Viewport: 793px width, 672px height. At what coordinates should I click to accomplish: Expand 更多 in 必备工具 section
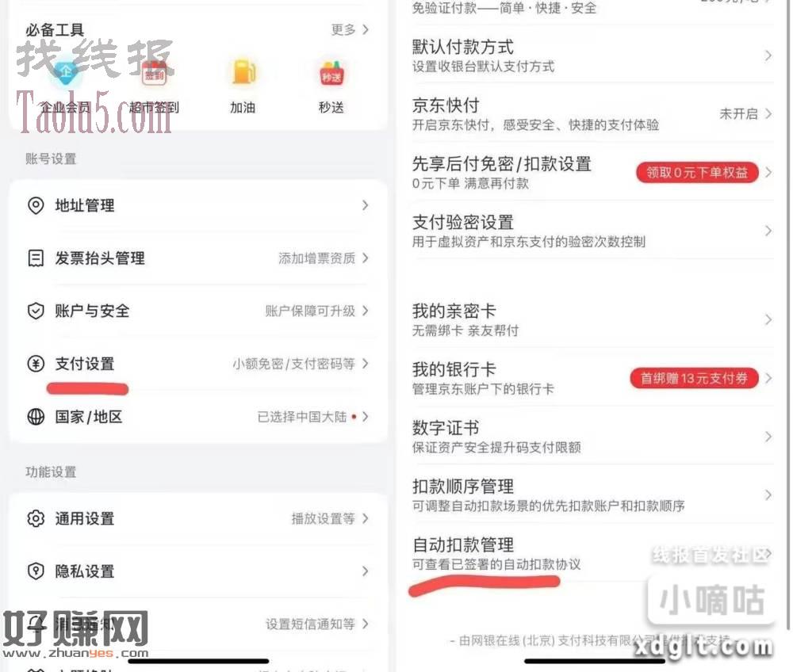pos(350,29)
